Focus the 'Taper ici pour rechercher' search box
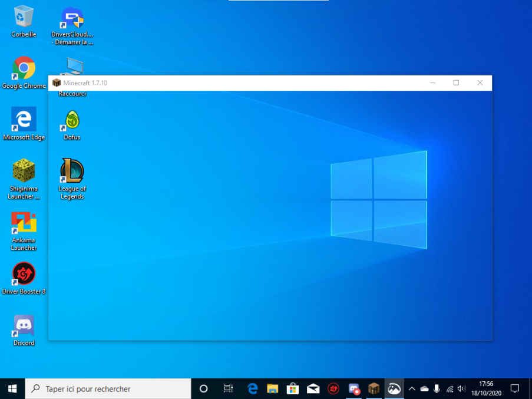Image resolution: width=532 pixels, height=399 pixels. click(108, 388)
